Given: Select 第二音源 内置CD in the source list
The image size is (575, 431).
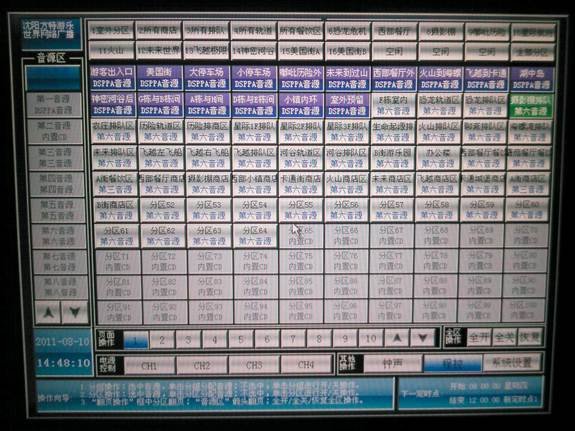Looking at the screenshot, I should (x=55, y=131).
